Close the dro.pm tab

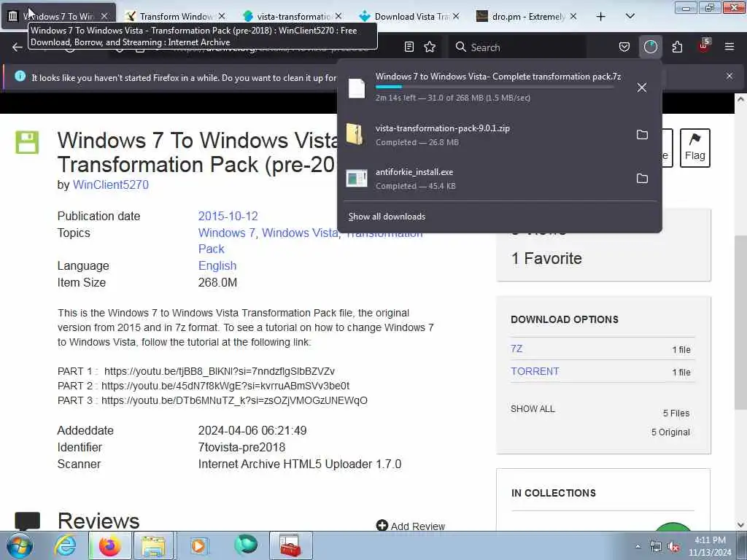tap(573, 16)
